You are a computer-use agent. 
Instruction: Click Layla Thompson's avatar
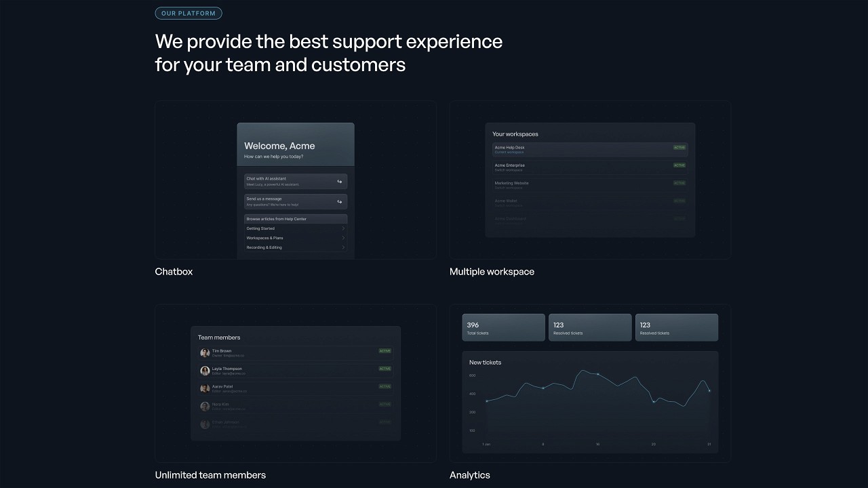click(205, 371)
